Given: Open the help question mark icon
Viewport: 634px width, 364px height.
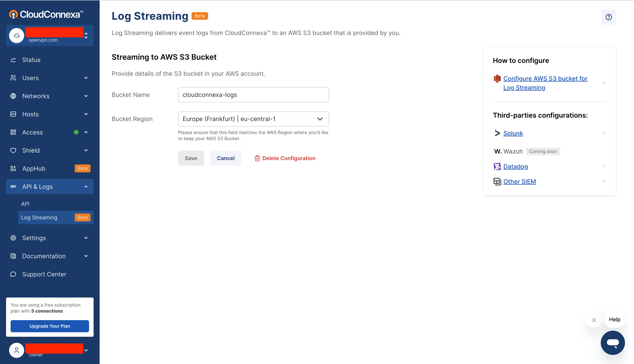Looking at the screenshot, I should [608, 17].
